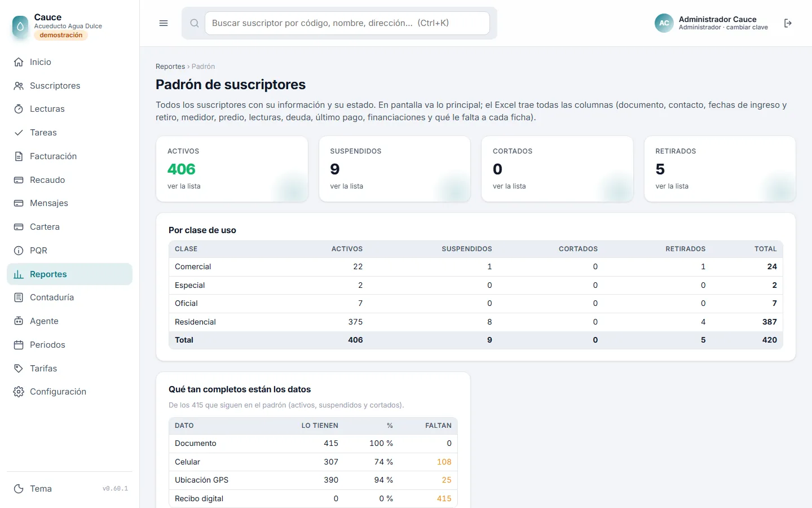Click the Suscriptores people icon
Screen dimensions: 812x508
coord(19,86)
